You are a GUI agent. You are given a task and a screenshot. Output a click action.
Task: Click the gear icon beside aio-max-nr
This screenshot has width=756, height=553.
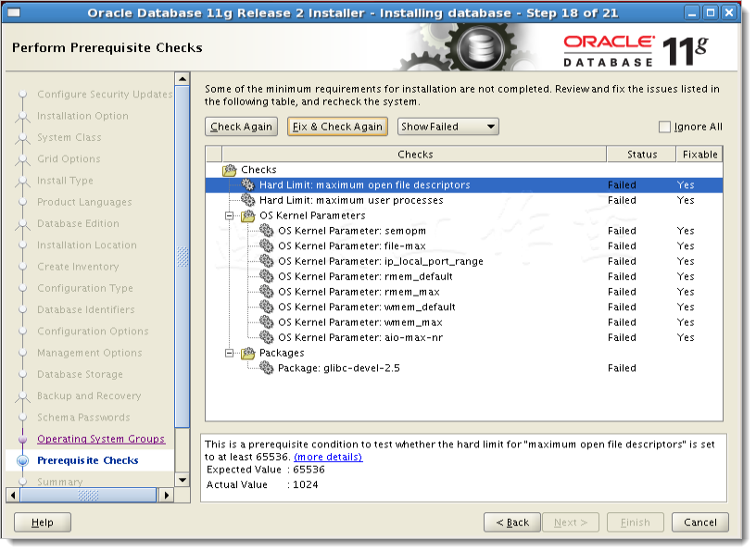(x=268, y=337)
